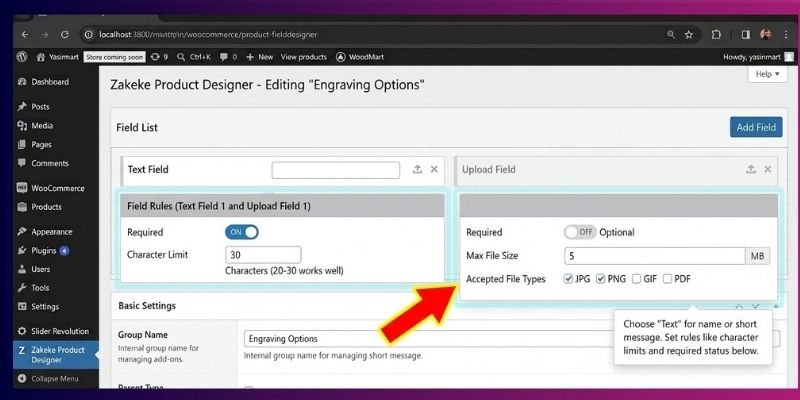Click the Text Field name input box
This screenshot has height=400, width=800.
[336, 170]
